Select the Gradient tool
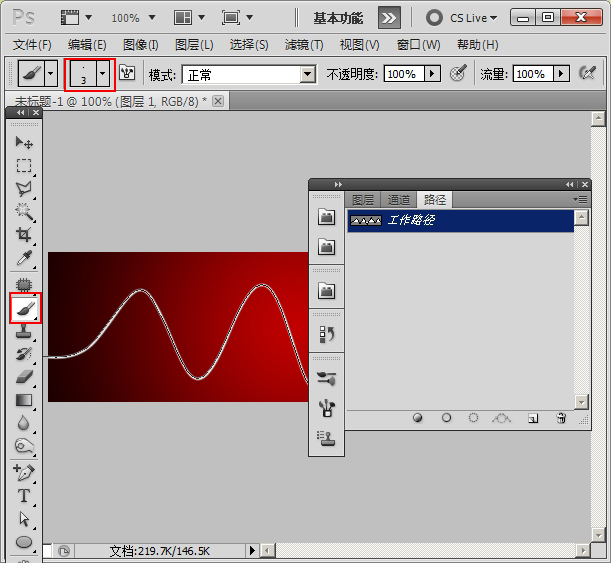This screenshot has height=563, width=611. click(24, 400)
